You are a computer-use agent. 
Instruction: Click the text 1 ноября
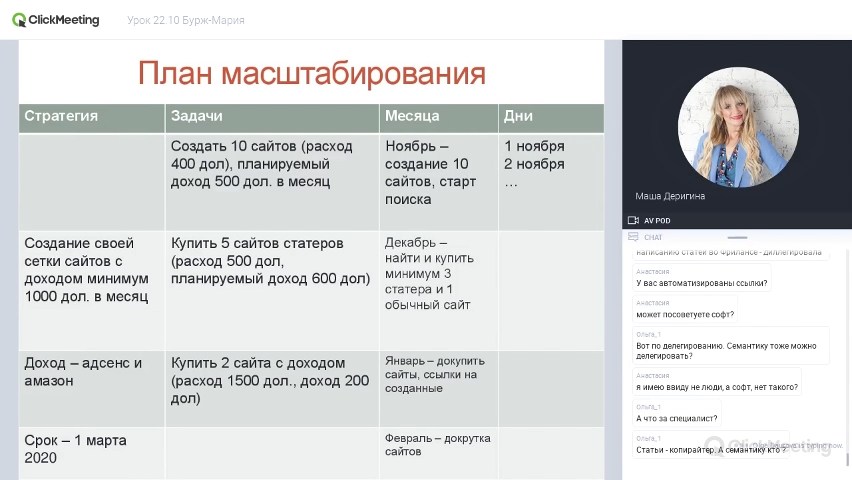(534, 146)
